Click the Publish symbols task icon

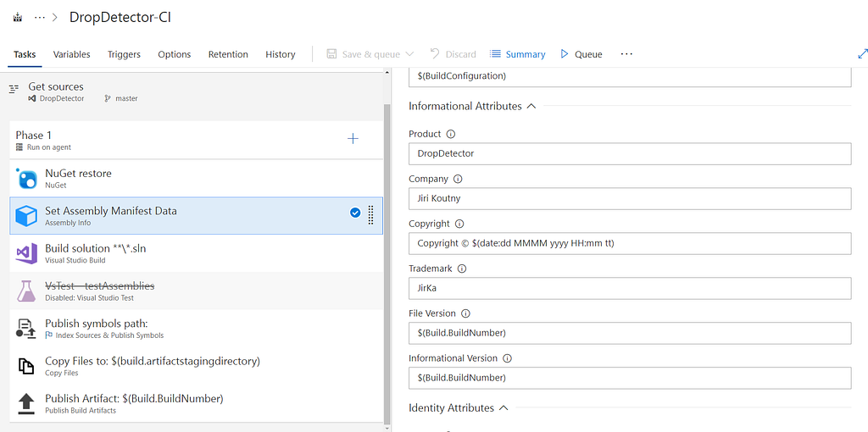coord(26,328)
